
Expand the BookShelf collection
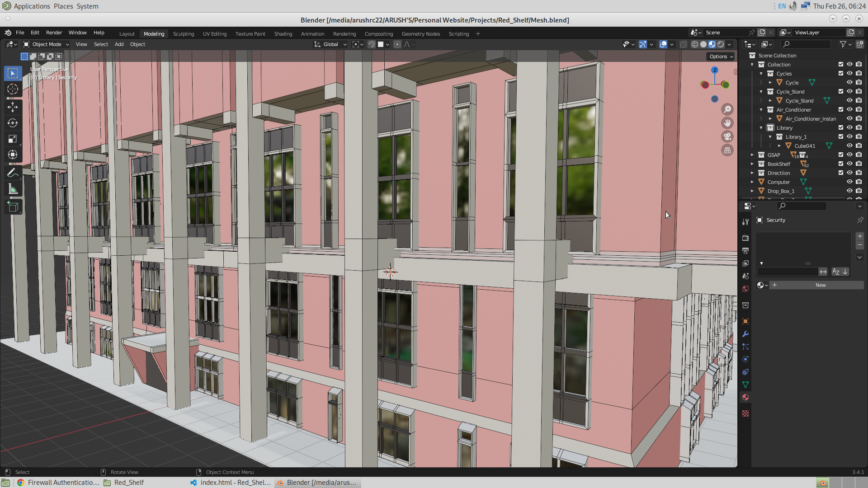click(752, 164)
